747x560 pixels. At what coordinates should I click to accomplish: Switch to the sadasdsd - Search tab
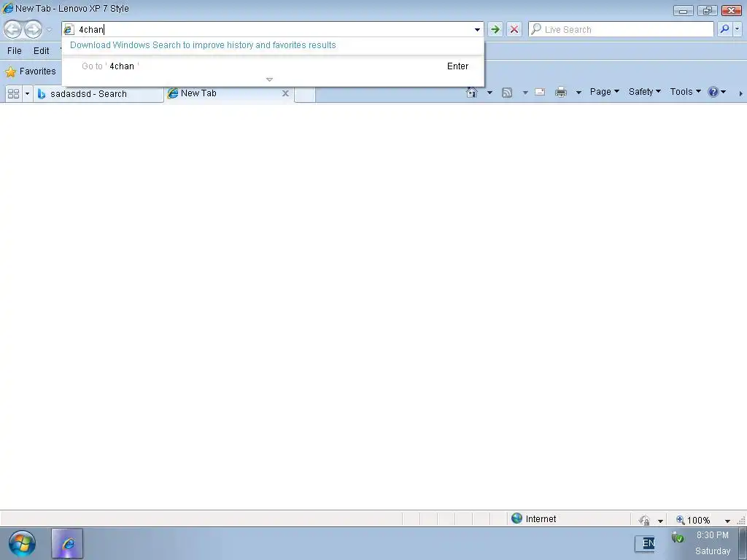98,94
